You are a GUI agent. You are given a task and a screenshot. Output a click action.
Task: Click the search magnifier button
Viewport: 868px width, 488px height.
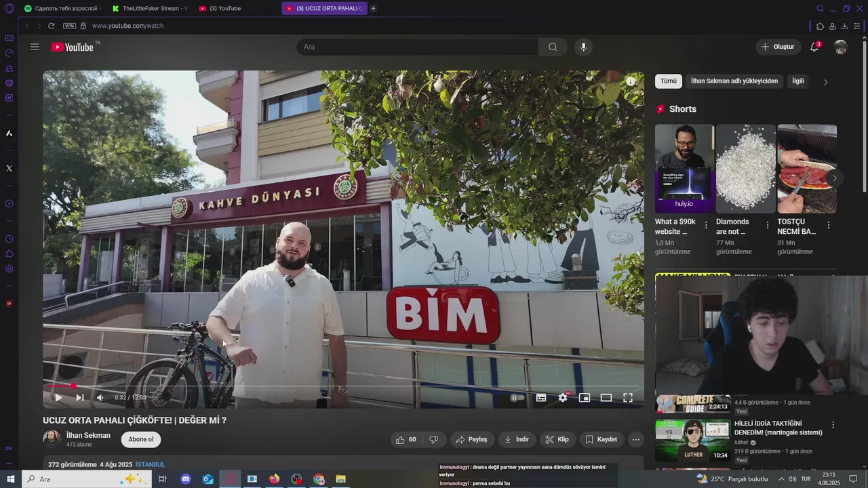tap(553, 47)
